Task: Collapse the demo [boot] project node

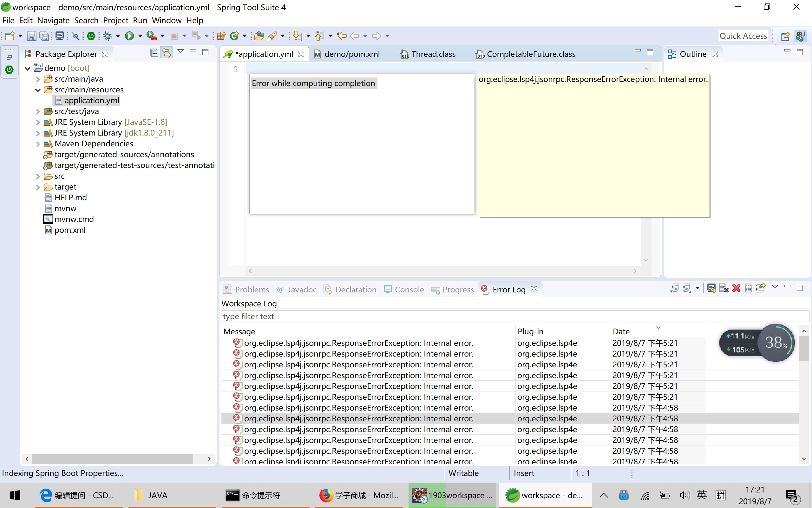Action: click(28, 69)
